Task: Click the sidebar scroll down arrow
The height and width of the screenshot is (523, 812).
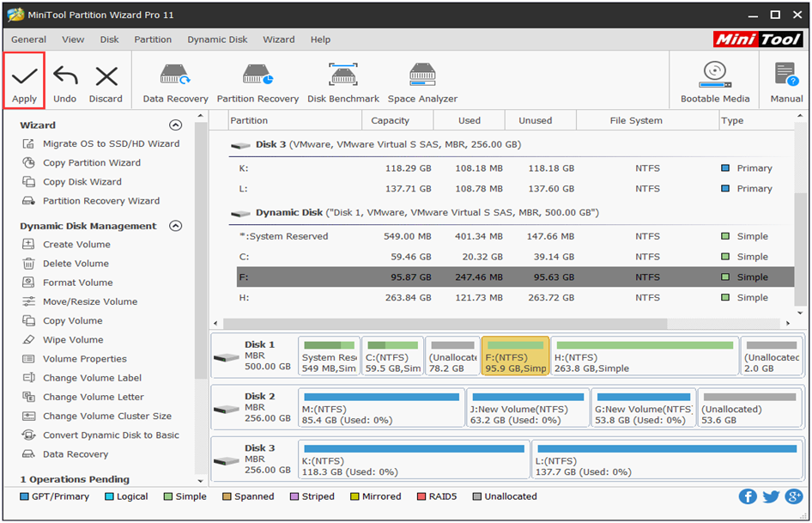Action: (x=201, y=482)
